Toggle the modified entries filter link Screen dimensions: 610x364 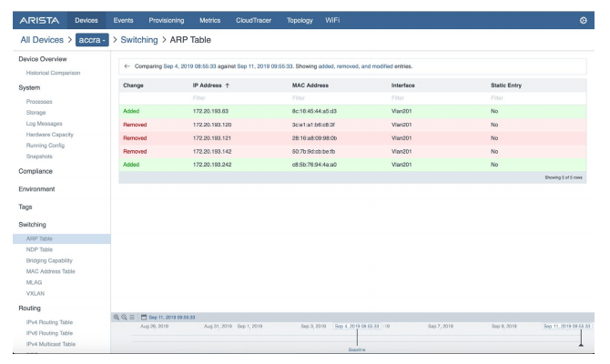point(382,66)
